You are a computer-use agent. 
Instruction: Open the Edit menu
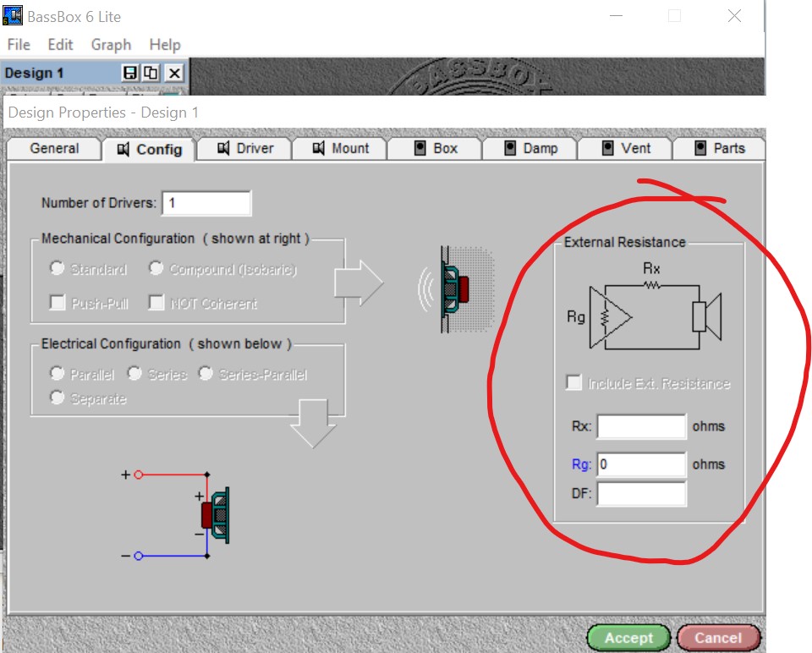(60, 45)
